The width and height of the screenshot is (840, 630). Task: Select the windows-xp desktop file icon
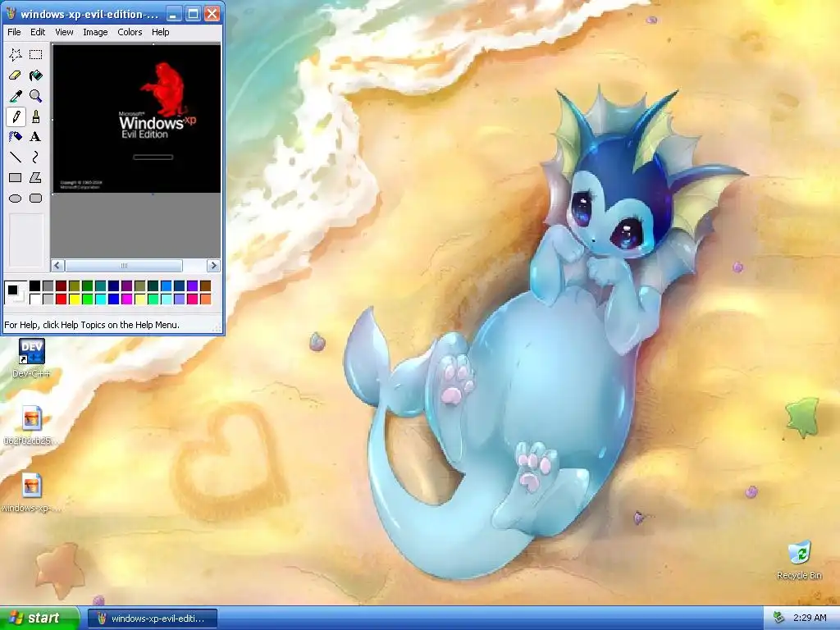click(31, 493)
